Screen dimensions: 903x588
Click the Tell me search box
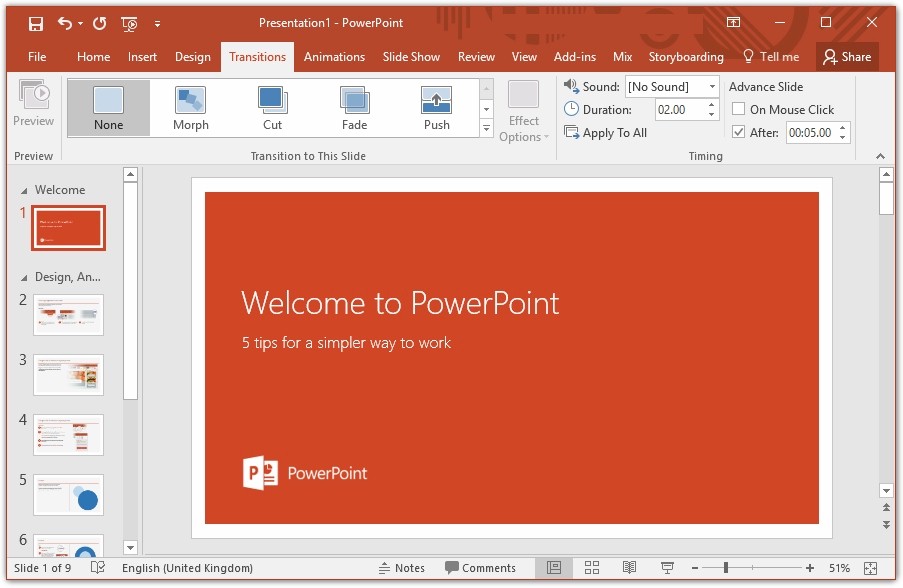click(x=772, y=56)
